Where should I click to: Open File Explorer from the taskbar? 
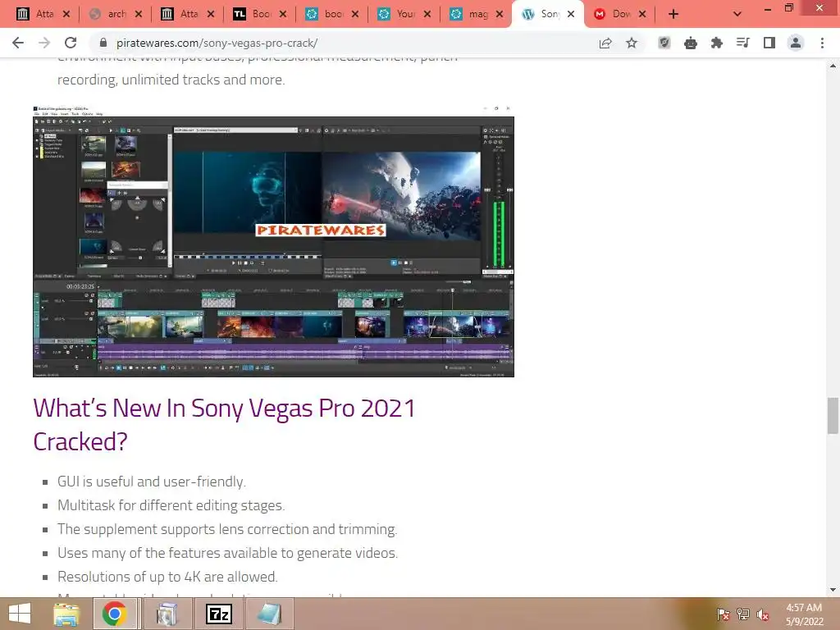[66, 614]
